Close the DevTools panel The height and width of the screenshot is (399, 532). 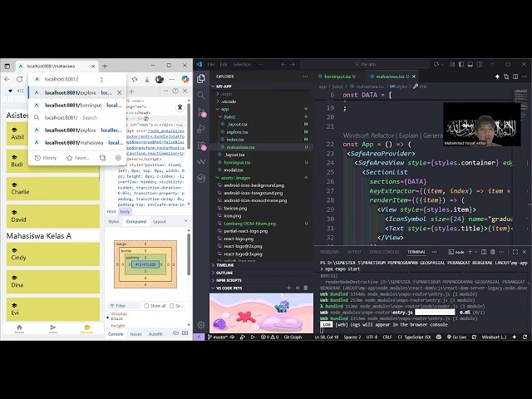click(185, 91)
